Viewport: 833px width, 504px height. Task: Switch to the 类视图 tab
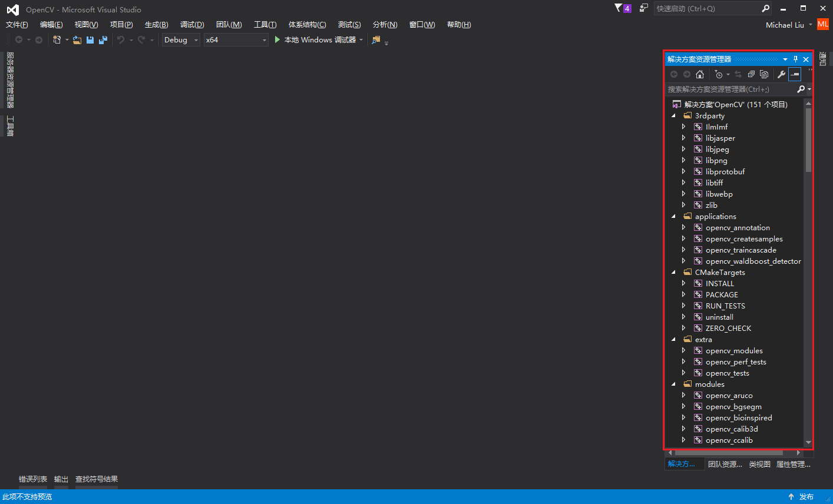coord(760,464)
